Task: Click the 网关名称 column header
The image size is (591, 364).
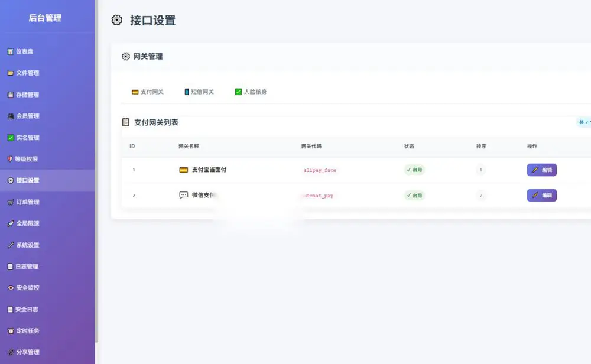Action: 189,146
